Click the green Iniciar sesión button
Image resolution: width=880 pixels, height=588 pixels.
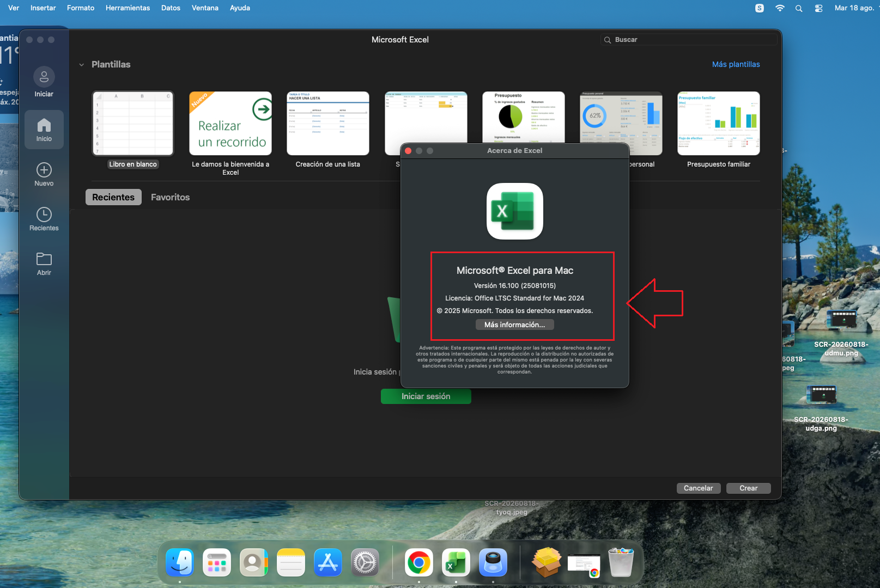click(426, 396)
